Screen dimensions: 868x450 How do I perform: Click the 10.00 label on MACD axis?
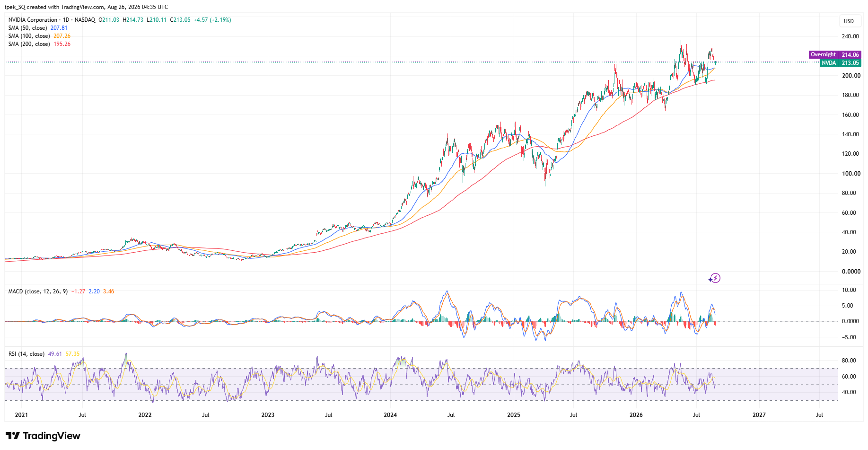pyautogui.click(x=849, y=290)
